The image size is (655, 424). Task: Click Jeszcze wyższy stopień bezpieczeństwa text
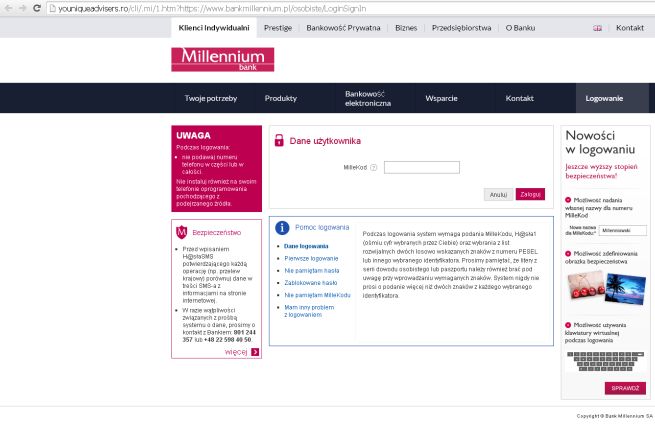click(601, 171)
